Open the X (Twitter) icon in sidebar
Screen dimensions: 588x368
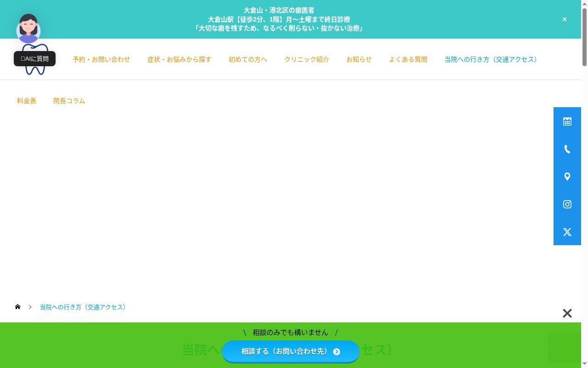(567, 232)
